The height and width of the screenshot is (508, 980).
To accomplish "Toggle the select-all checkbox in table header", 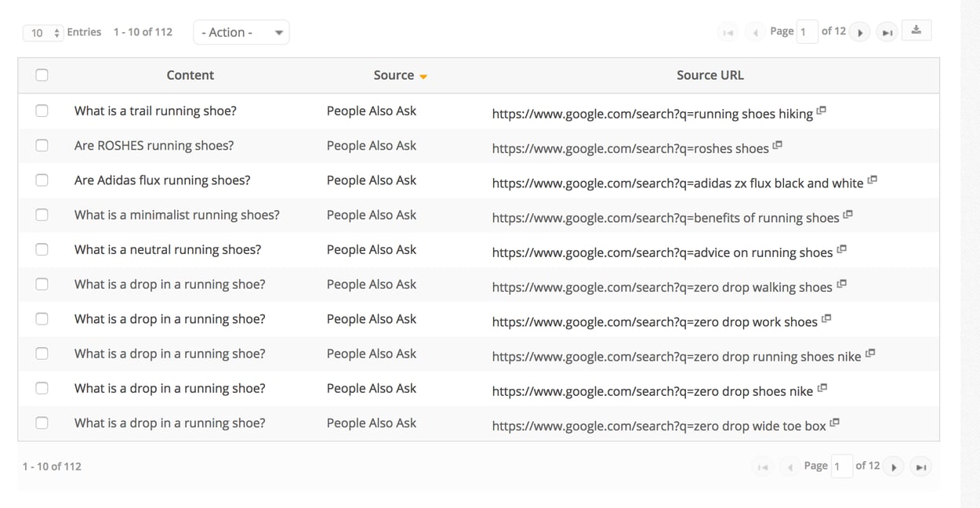I will pos(42,75).
